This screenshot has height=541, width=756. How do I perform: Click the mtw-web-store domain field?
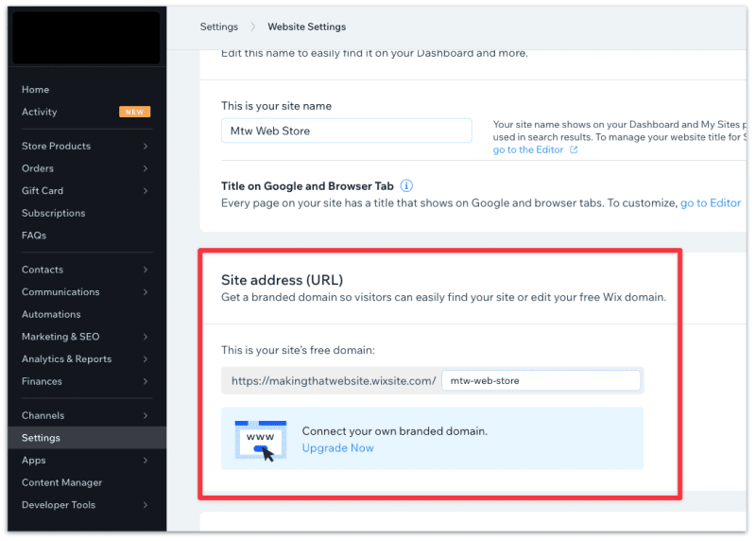tap(541, 380)
